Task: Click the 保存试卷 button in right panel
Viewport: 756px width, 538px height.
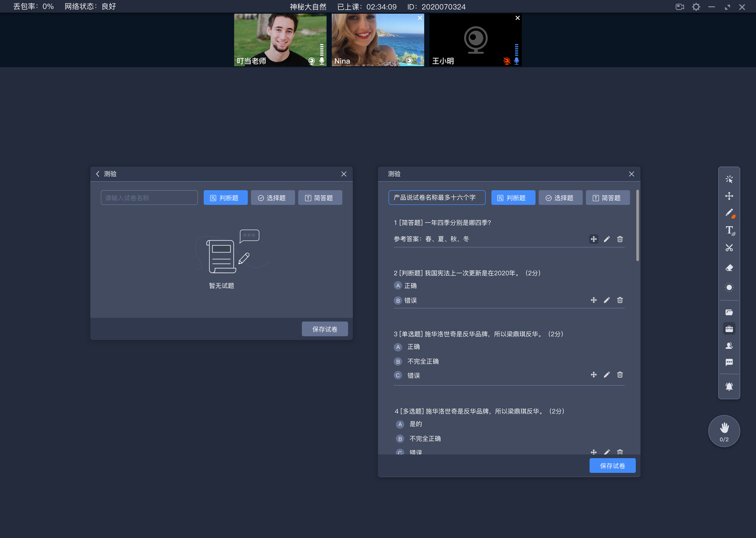Action: (613, 465)
